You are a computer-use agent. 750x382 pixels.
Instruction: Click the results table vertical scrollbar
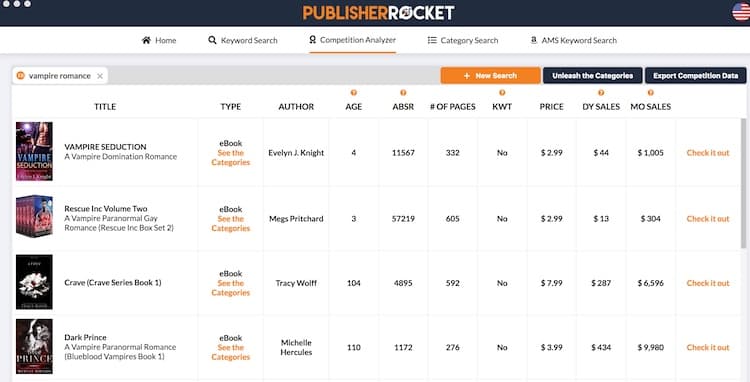pos(743,184)
